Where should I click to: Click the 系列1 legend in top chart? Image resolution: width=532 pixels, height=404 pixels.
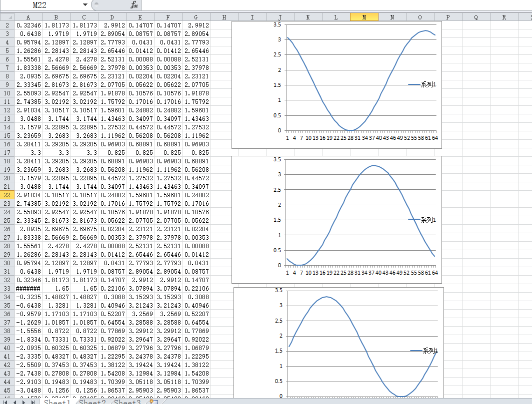click(422, 84)
